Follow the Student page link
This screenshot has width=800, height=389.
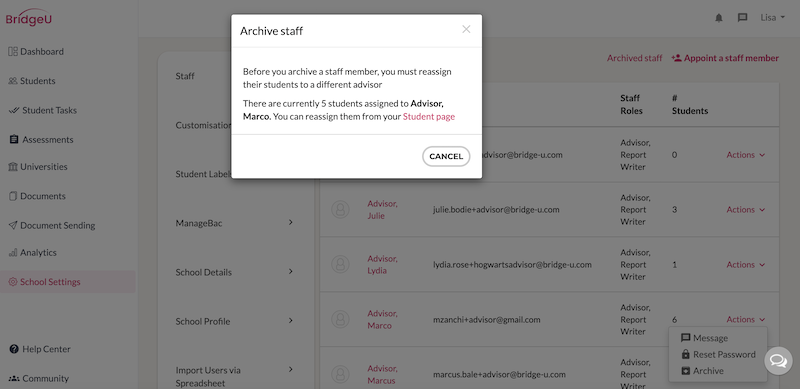(x=429, y=116)
